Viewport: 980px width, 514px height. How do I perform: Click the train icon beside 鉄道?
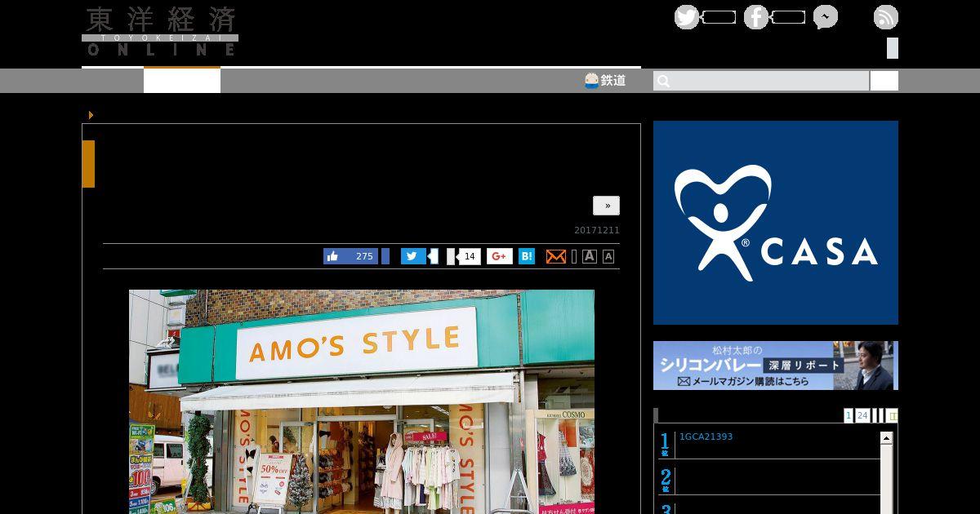click(x=592, y=81)
